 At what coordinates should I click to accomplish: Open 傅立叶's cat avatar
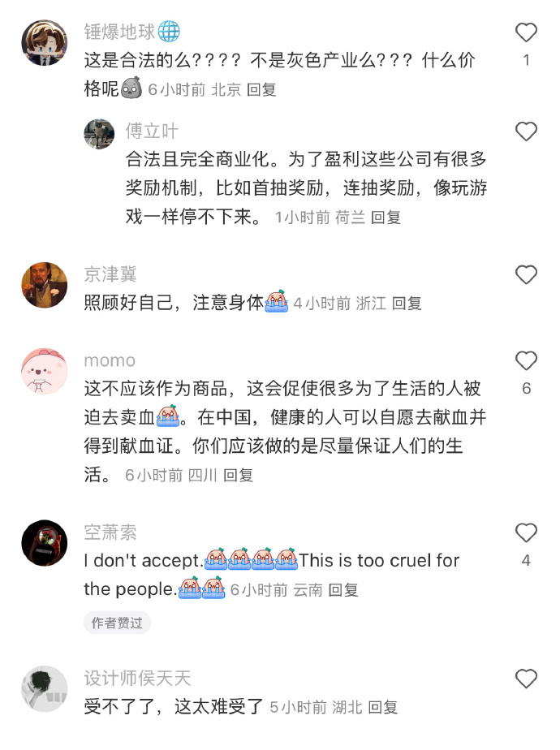coord(99,134)
